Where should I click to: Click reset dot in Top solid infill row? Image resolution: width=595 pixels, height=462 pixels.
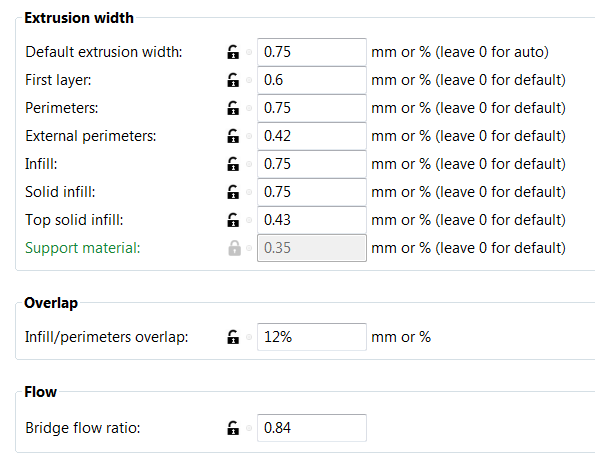tap(249, 220)
